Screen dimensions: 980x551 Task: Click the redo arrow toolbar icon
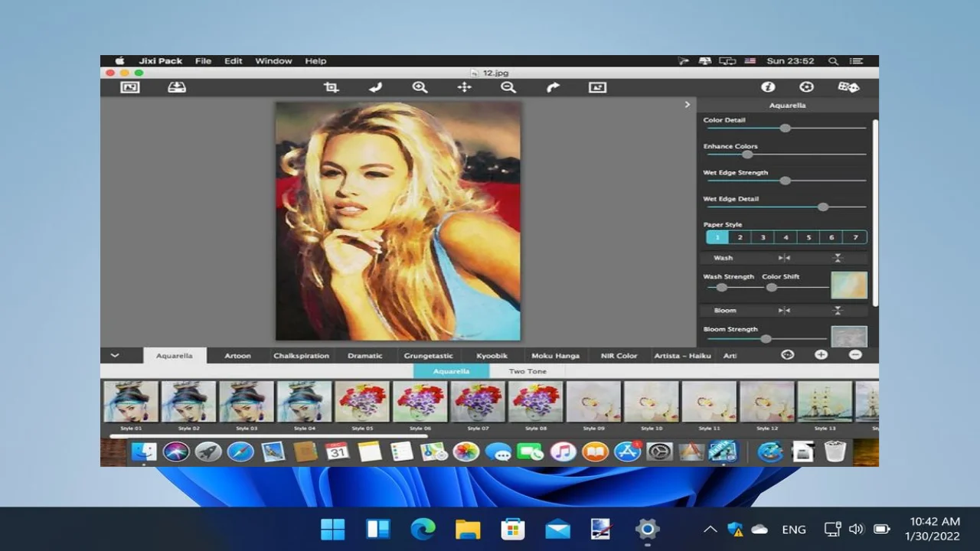553,87
